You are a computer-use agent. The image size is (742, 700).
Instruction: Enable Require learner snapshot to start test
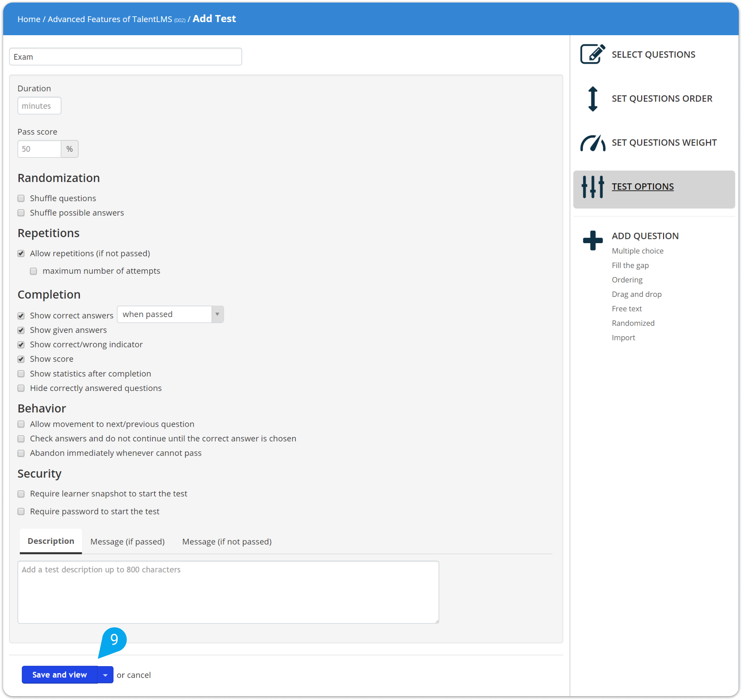pos(21,494)
